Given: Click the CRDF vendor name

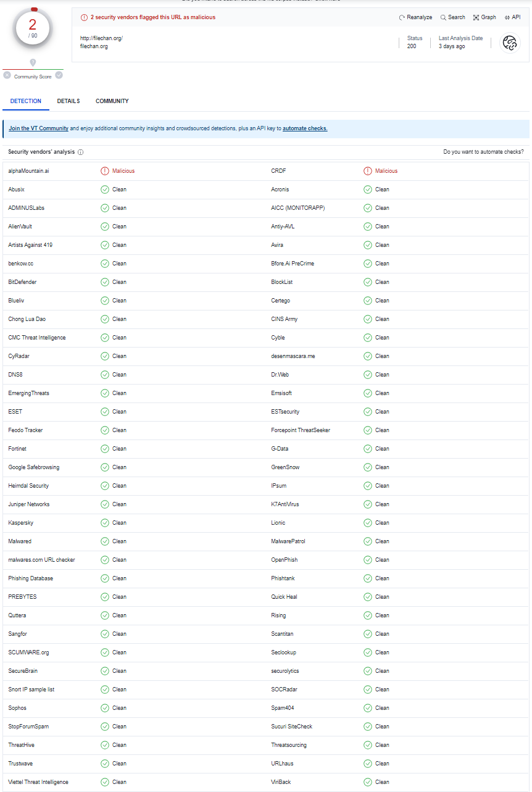Looking at the screenshot, I should tap(278, 171).
